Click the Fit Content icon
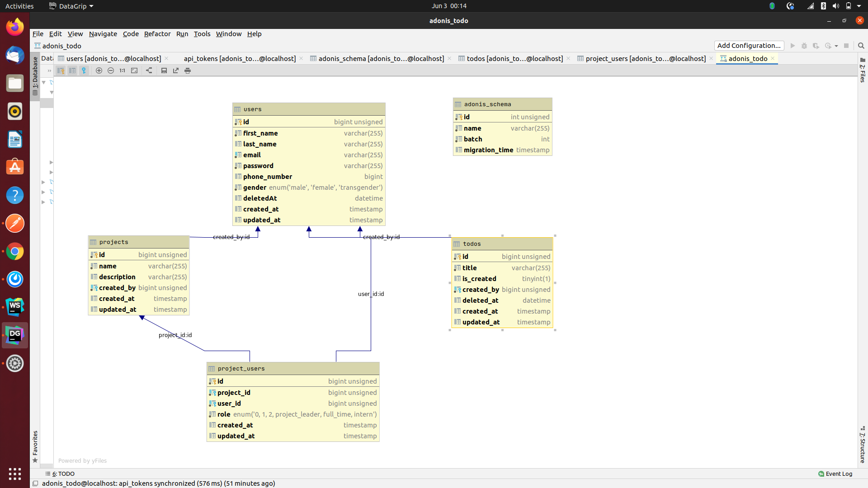The height and width of the screenshot is (488, 868). 134,70
